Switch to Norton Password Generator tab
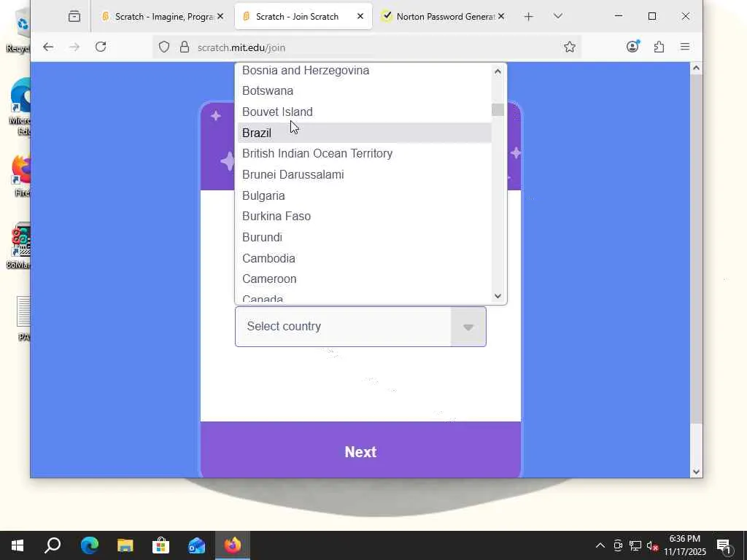Screen dimensions: 747x560 441,17
